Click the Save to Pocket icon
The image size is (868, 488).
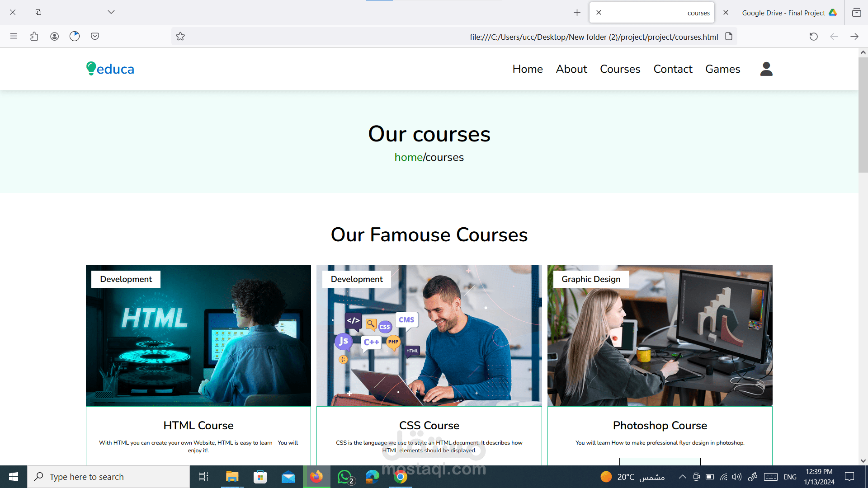(x=95, y=36)
